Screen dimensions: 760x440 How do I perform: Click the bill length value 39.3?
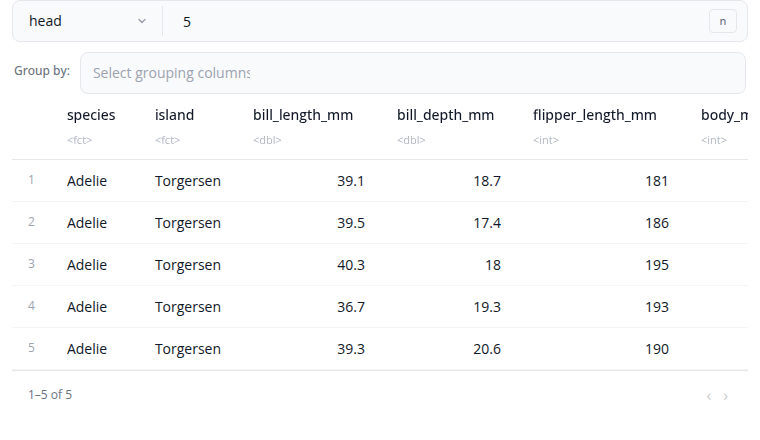(351, 349)
